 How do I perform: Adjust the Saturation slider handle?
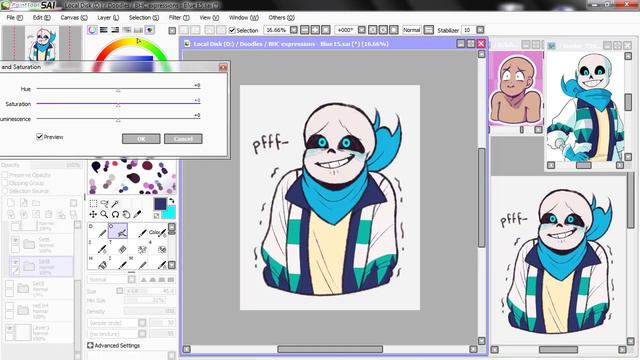[118, 105]
